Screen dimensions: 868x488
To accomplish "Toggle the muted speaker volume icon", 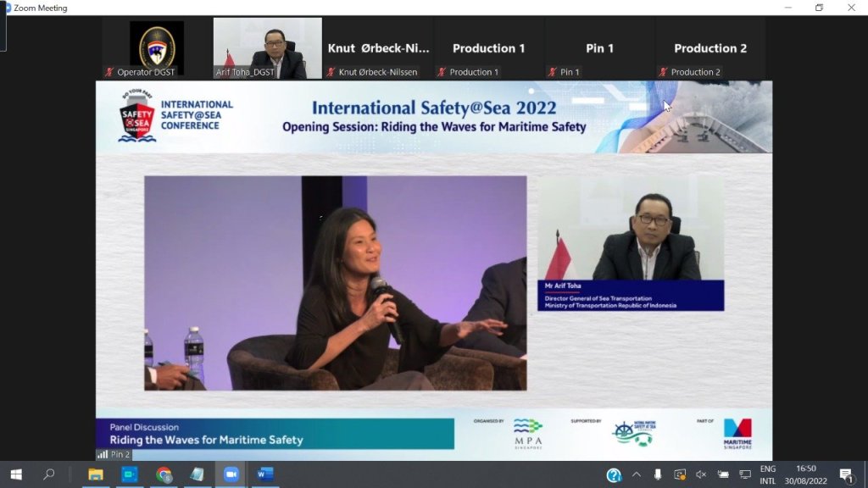I will [701, 474].
